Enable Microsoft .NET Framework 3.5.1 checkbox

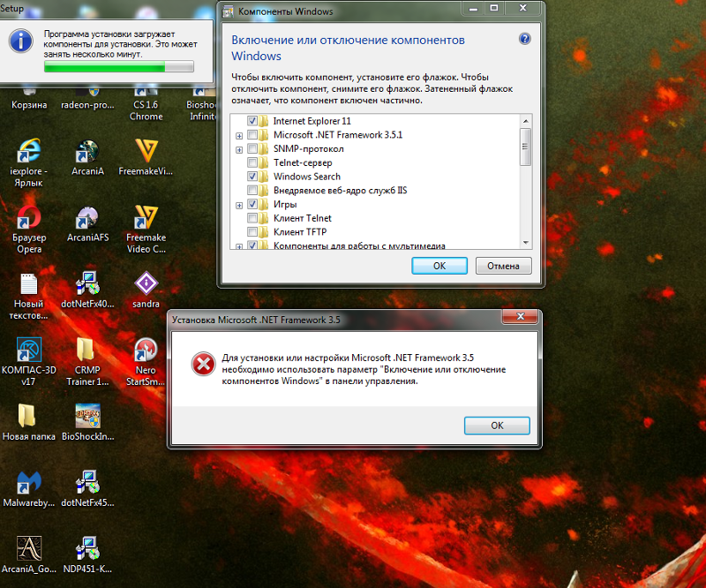[252, 135]
